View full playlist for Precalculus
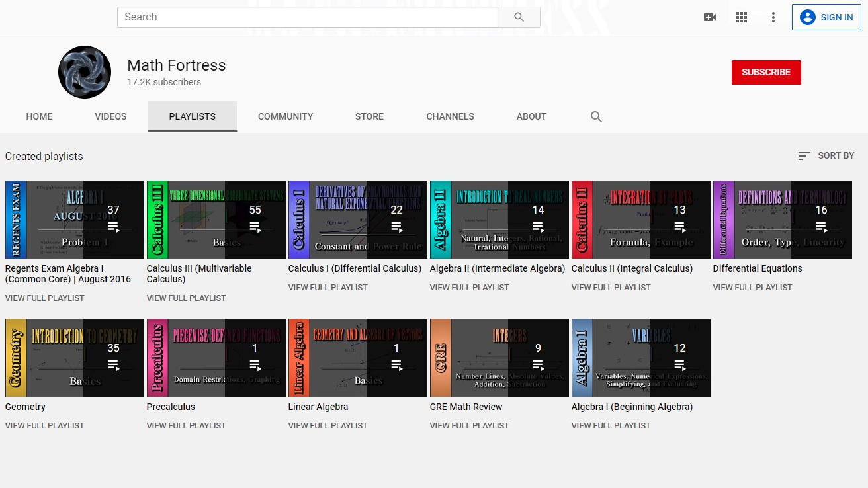The image size is (868, 488). [187, 426]
